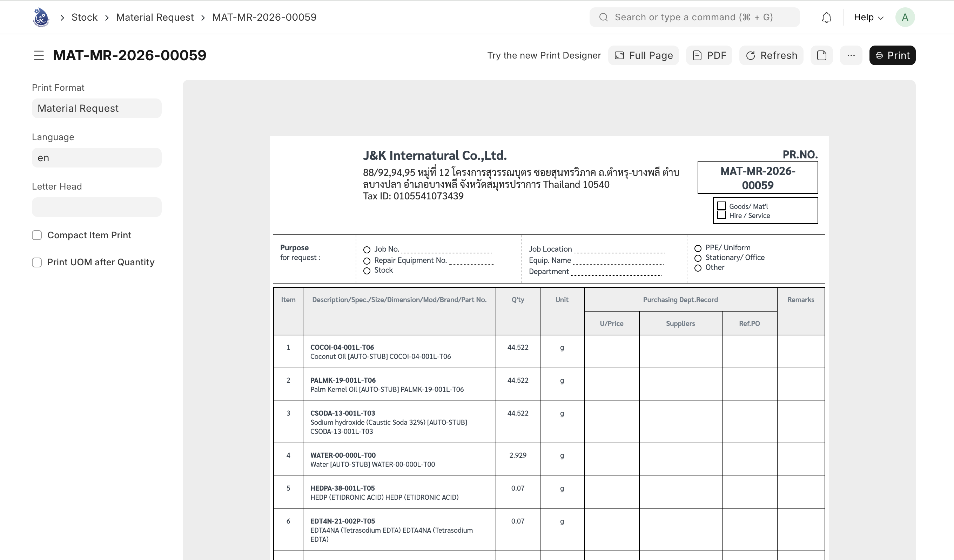954x560 pixels.
Task: Open the three-dots more options menu
Action: (x=851, y=55)
